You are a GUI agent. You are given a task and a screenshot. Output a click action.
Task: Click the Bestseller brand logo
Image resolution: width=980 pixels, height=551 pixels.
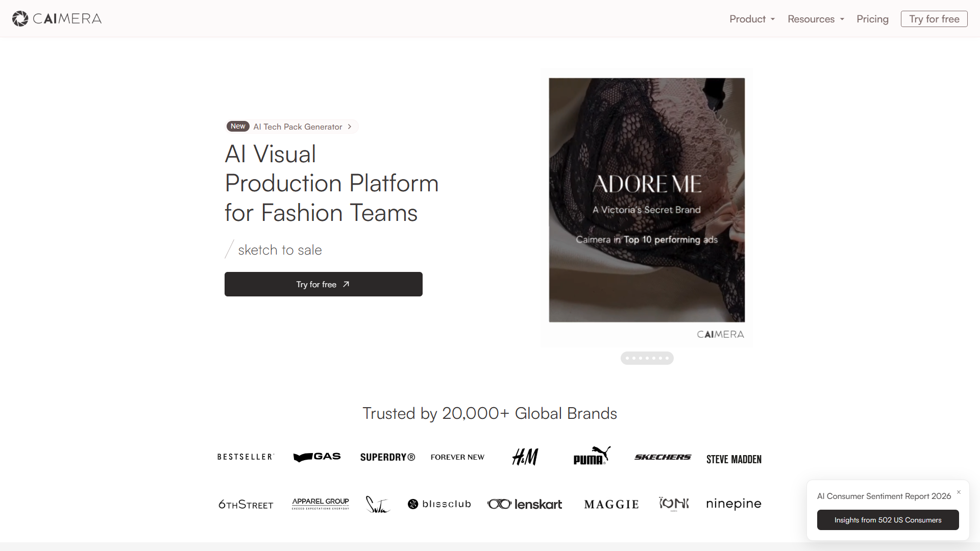click(x=246, y=457)
